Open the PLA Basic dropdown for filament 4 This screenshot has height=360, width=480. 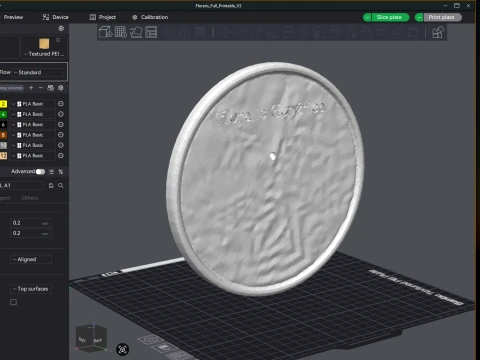tap(32, 114)
